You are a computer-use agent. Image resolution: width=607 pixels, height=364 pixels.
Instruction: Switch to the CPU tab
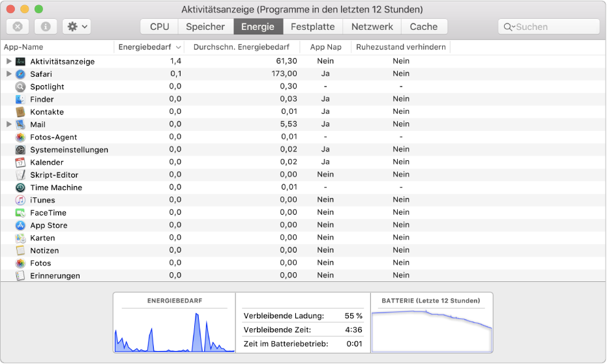click(x=159, y=27)
